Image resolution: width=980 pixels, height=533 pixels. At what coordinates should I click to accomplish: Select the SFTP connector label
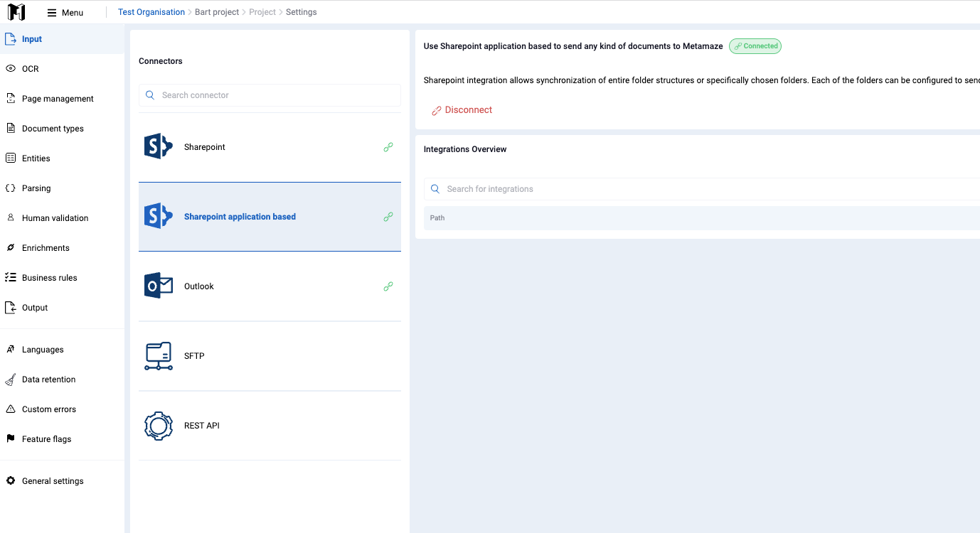pos(194,356)
